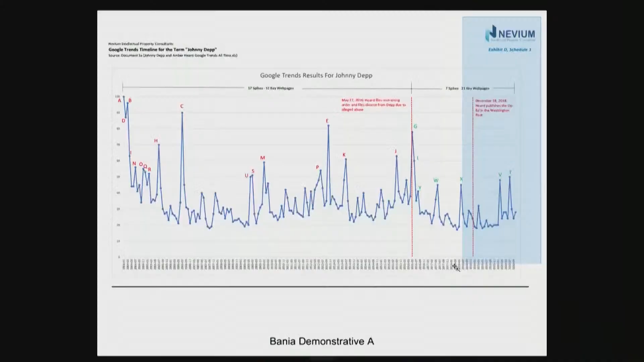Click spike label U
The image size is (644, 362).
click(247, 176)
